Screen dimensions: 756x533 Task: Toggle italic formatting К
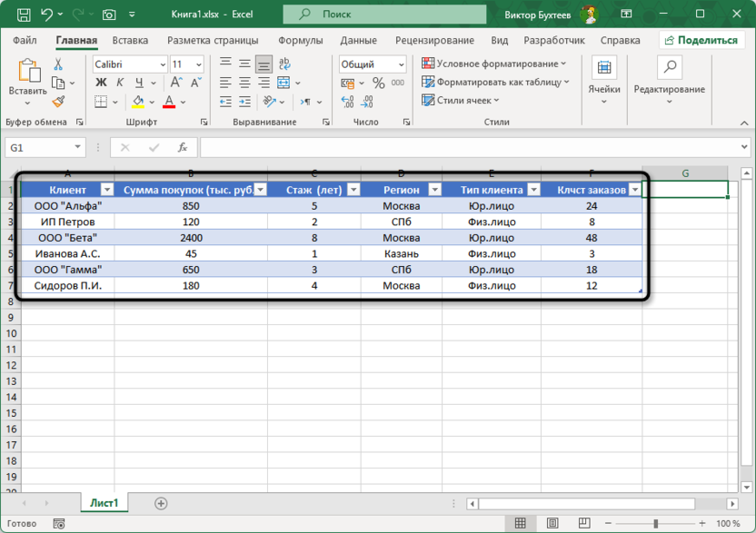tap(118, 84)
